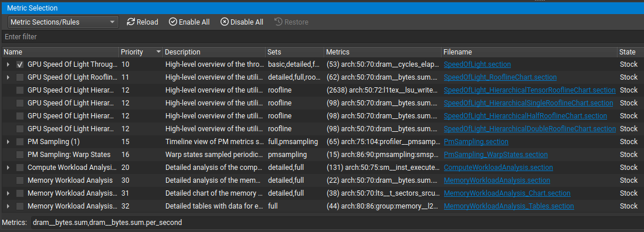The image size is (644, 232).
Task: Open the ComputeWorkloadAnalysis.section link
Action: tap(498, 168)
